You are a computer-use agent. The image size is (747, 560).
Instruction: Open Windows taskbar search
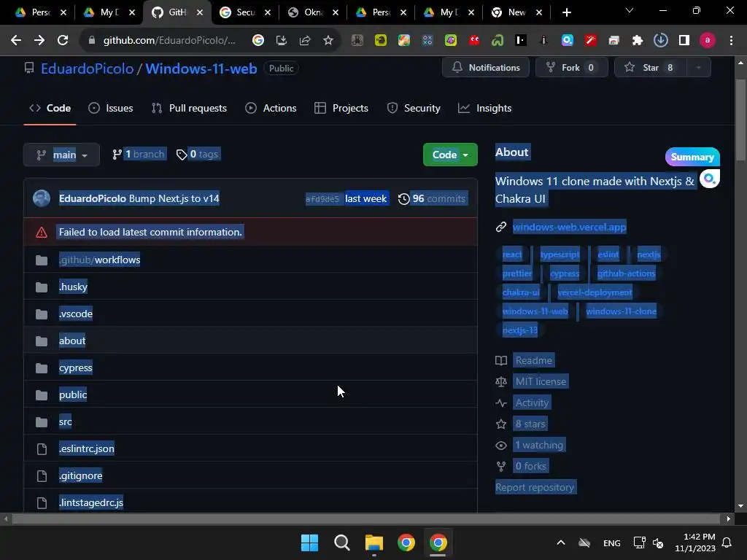click(342, 542)
